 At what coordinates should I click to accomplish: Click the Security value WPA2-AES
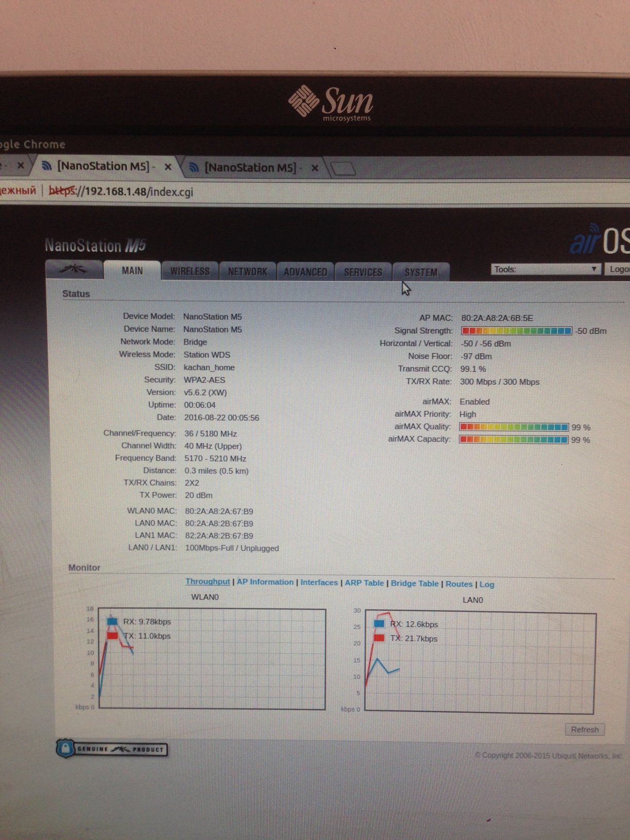204,380
